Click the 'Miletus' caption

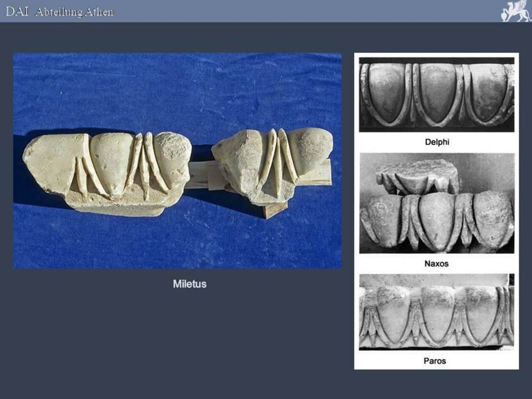tap(190, 284)
